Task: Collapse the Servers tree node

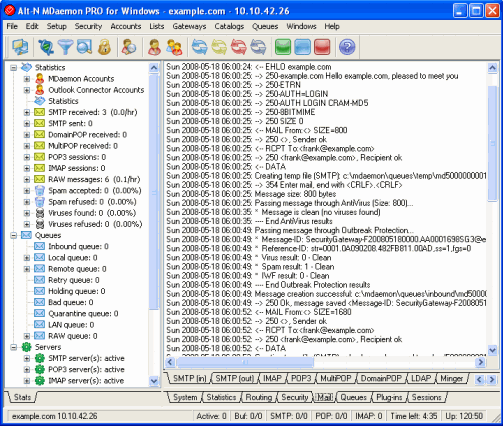Action: tap(13, 347)
